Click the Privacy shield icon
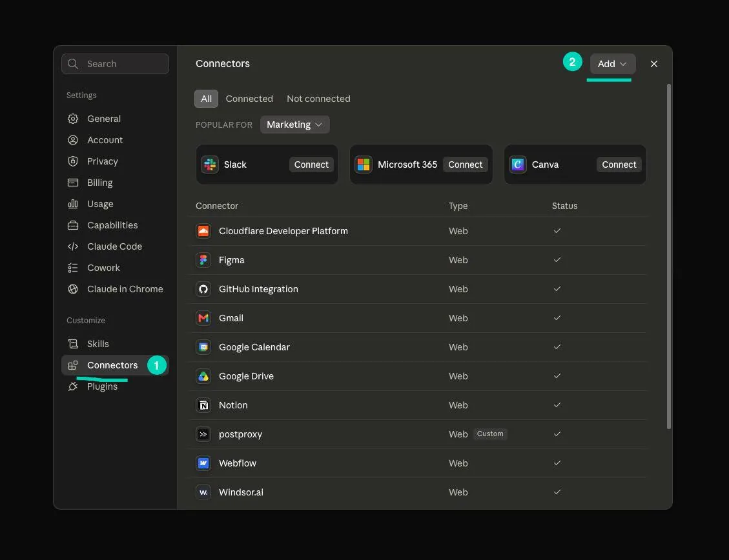Image resolution: width=729 pixels, height=560 pixels. pyautogui.click(x=73, y=161)
